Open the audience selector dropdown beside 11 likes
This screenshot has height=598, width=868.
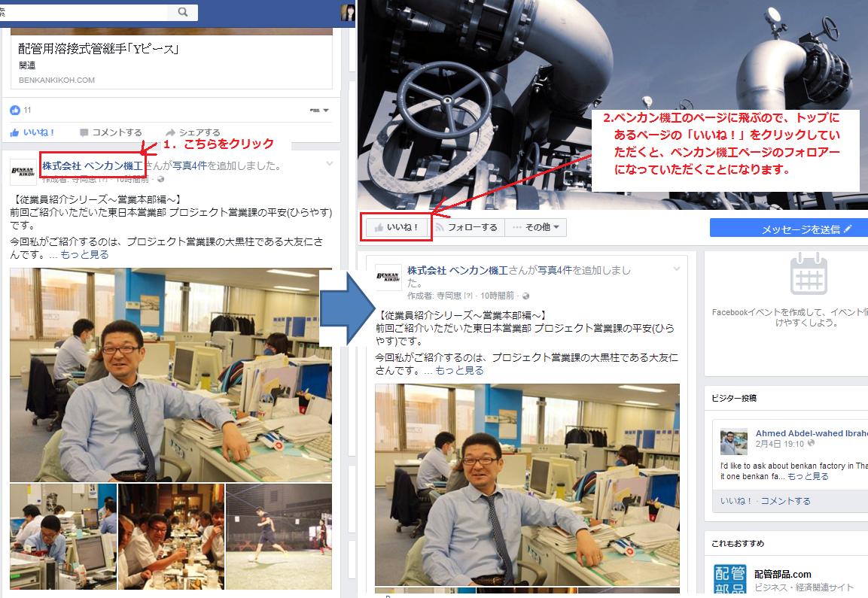tap(319, 110)
